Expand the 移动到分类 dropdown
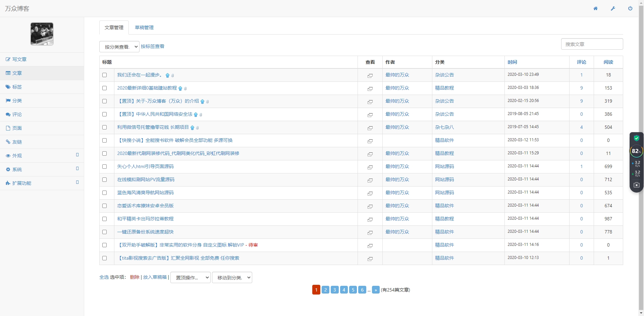The height and width of the screenshot is (316, 644). click(x=232, y=277)
